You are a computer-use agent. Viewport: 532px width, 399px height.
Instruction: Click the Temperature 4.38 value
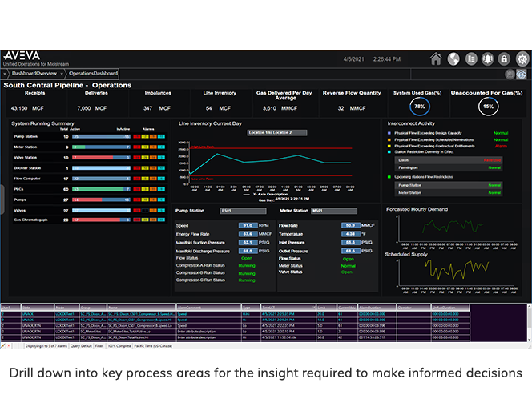(x=350, y=234)
